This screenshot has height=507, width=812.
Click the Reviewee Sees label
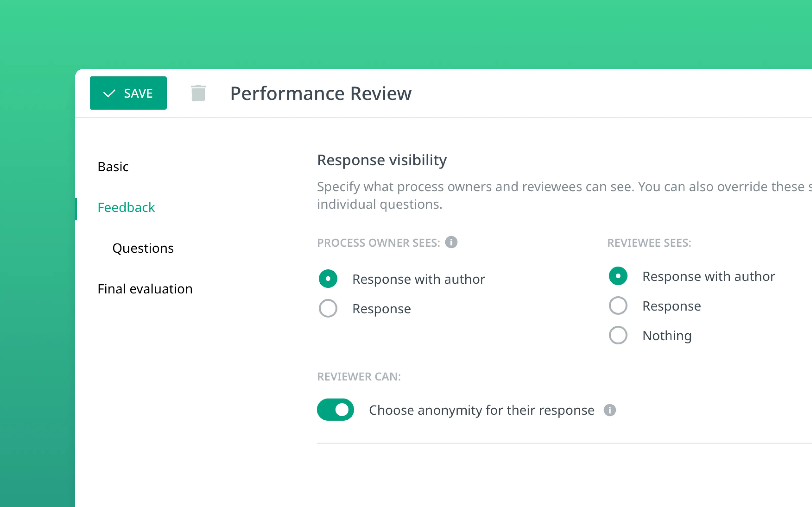[x=649, y=243]
